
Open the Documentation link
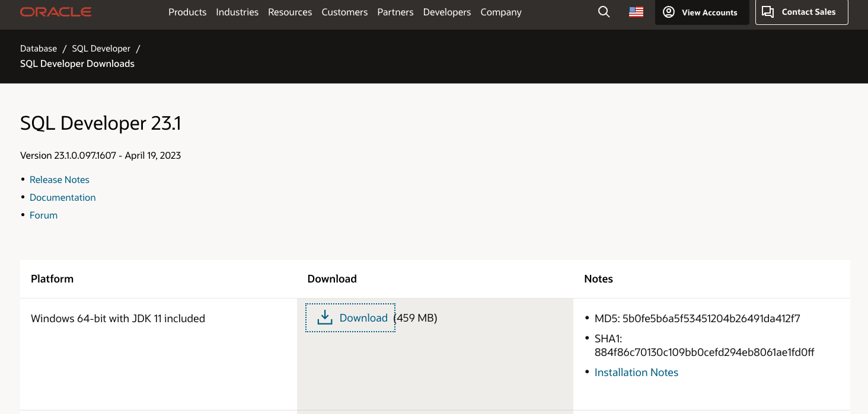63,197
